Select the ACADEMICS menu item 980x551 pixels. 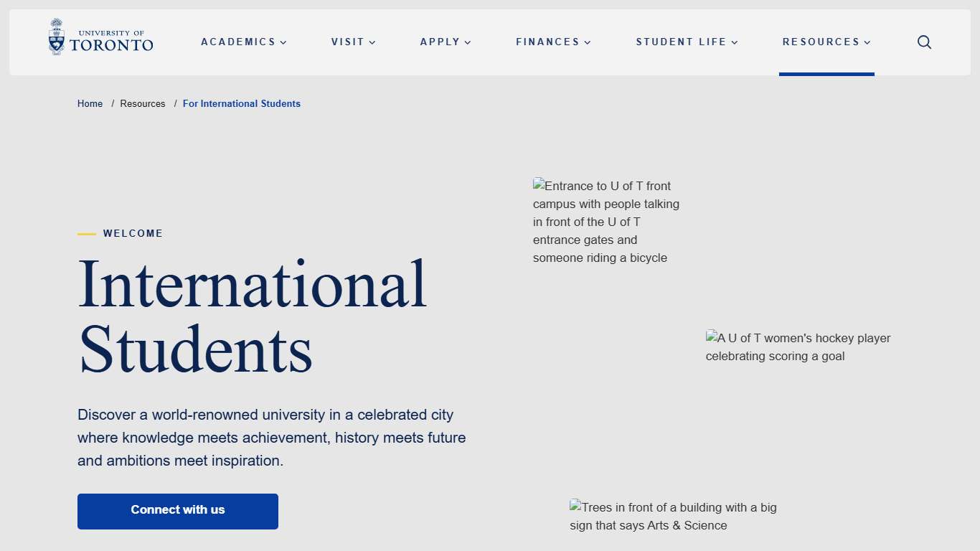click(x=238, y=42)
